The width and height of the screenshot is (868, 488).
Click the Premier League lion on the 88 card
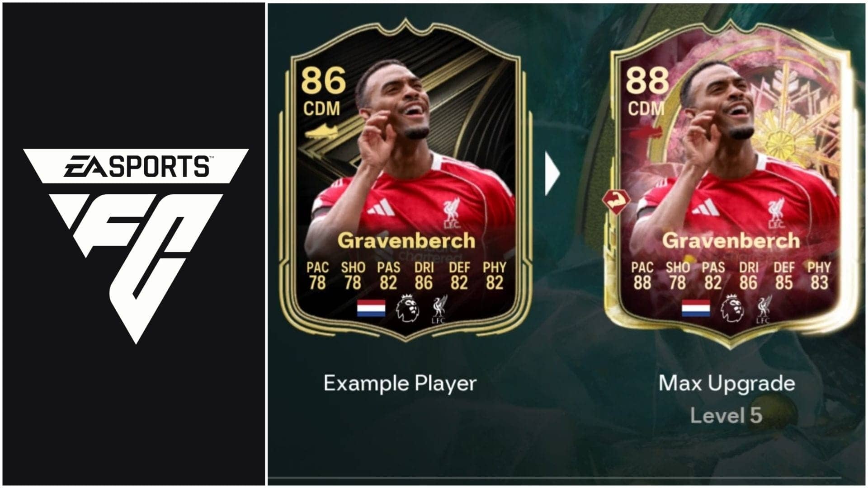(732, 308)
